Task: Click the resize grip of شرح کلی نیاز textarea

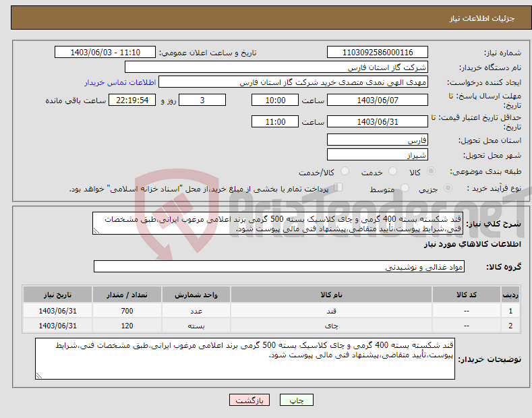Action: [96, 231]
